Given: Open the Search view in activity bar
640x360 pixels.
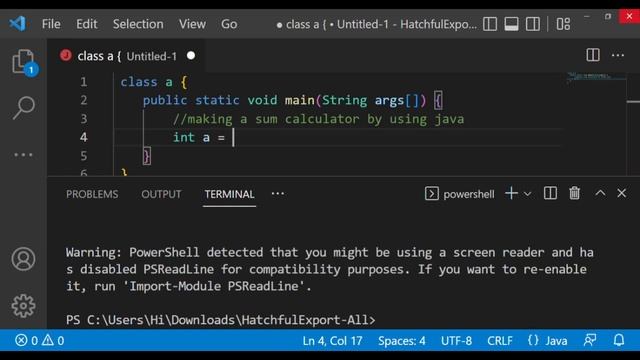Looking at the screenshot, I should 24,108.
